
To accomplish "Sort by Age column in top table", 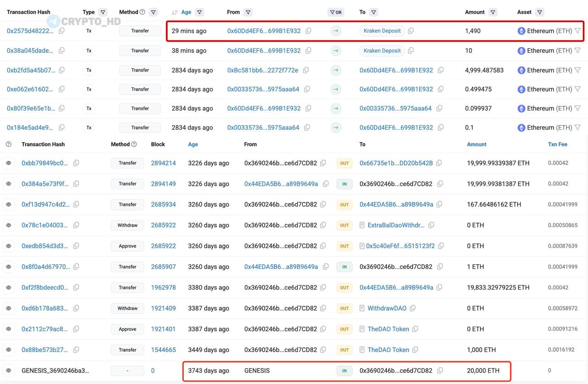I will click(x=186, y=12).
